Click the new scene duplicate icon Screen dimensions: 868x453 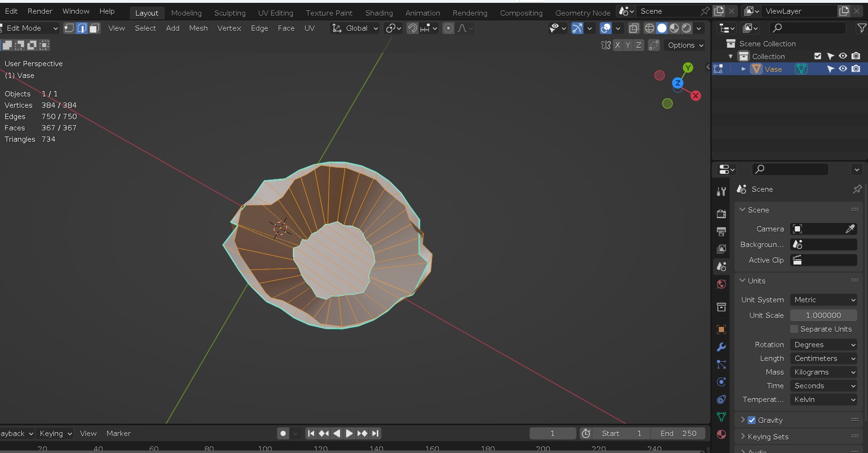coord(719,11)
